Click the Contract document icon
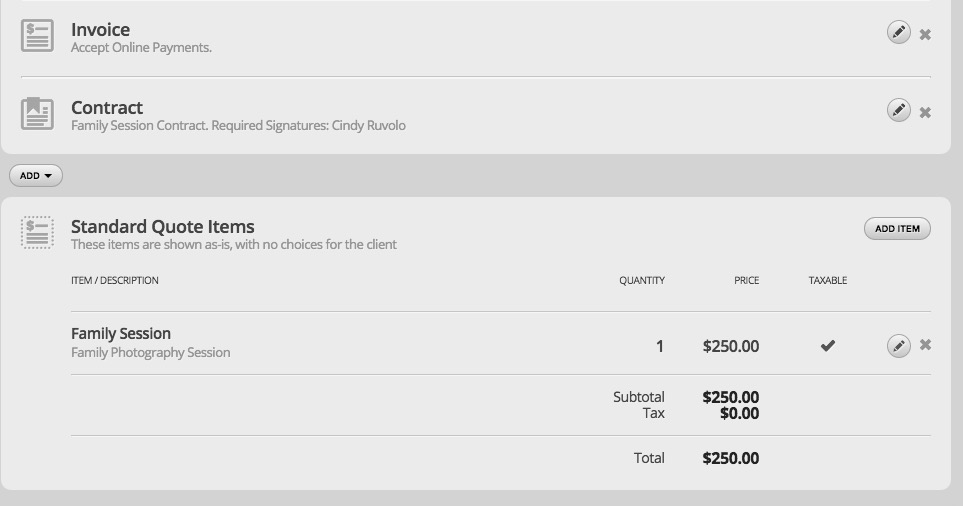Viewport: 963px width, 506px height. 37,114
